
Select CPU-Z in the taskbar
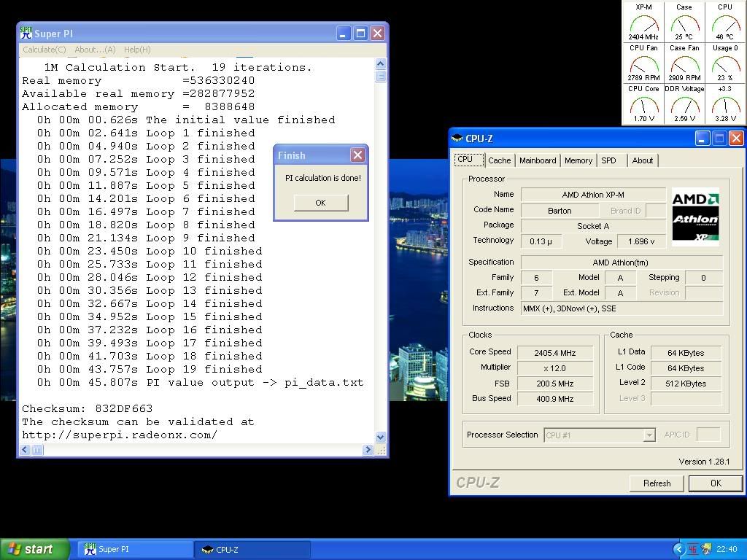(x=252, y=549)
